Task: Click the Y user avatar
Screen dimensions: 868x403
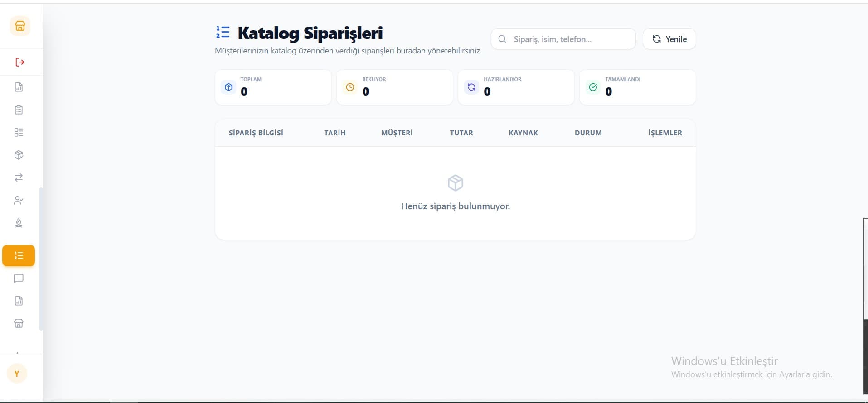Action: point(17,374)
